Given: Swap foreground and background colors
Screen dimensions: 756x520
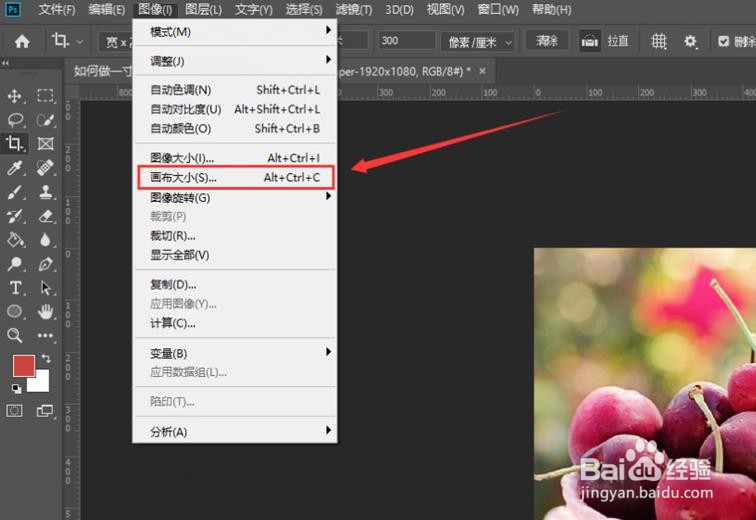Looking at the screenshot, I should (x=46, y=358).
